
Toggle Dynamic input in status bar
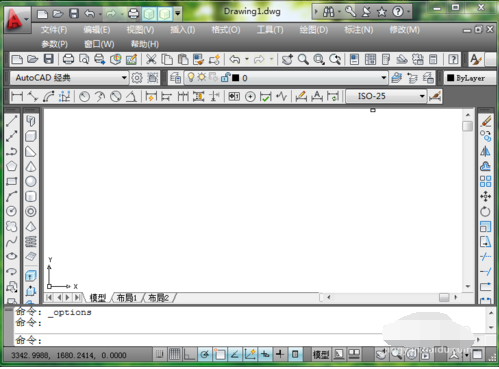[x=265, y=354]
